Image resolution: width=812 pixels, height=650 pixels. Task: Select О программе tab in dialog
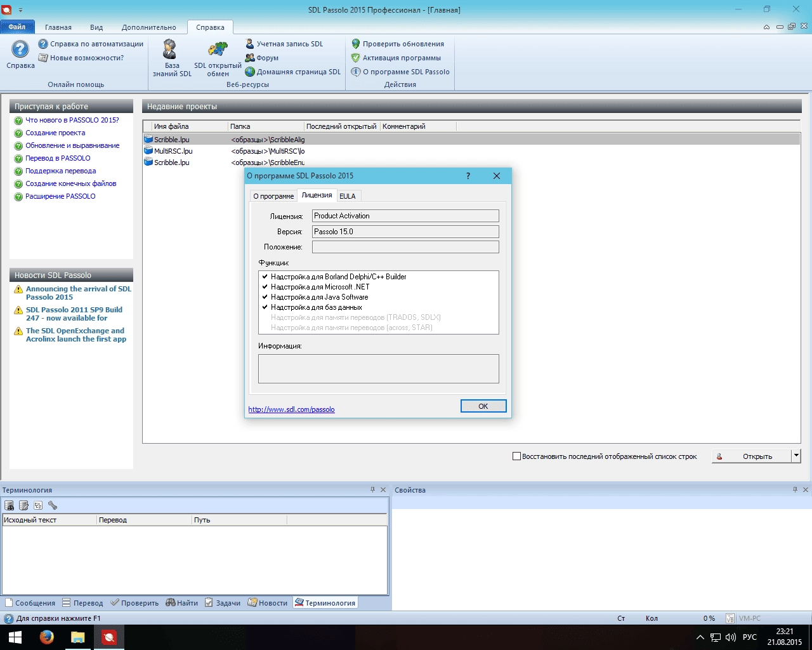273,196
